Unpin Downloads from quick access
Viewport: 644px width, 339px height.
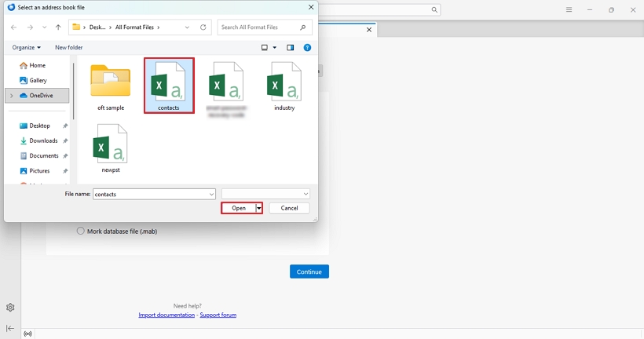tap(65, 140)
